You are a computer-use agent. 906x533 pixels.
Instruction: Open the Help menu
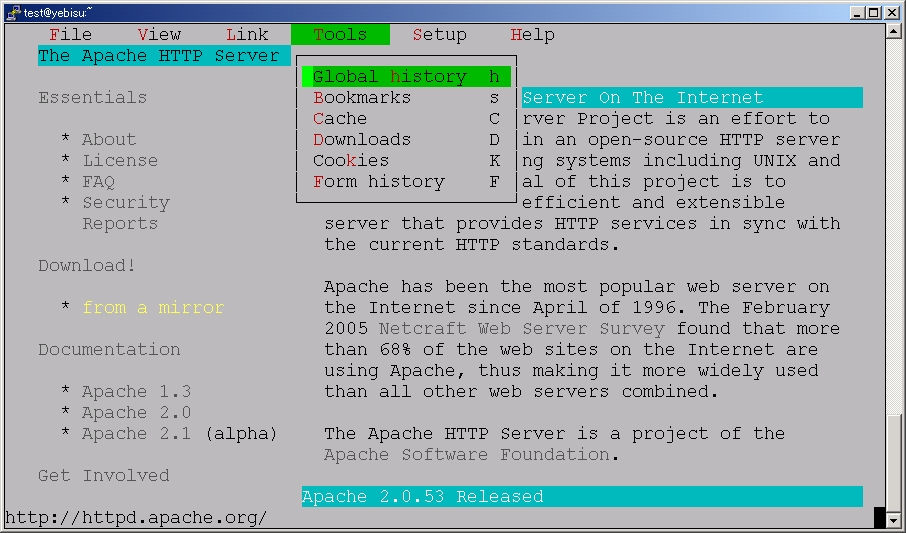pos(532,35)
